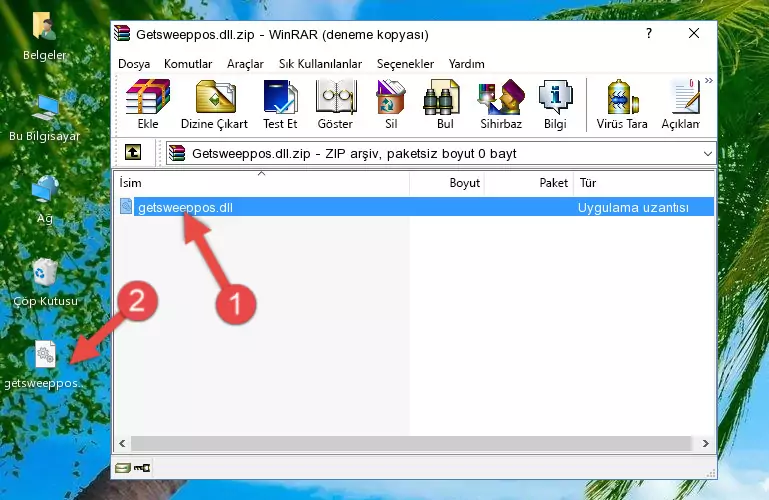Select getsweeppos.dll file icon in list
Image resolution: width=769 pixels, height=500 pixels.
coord(126,206)
